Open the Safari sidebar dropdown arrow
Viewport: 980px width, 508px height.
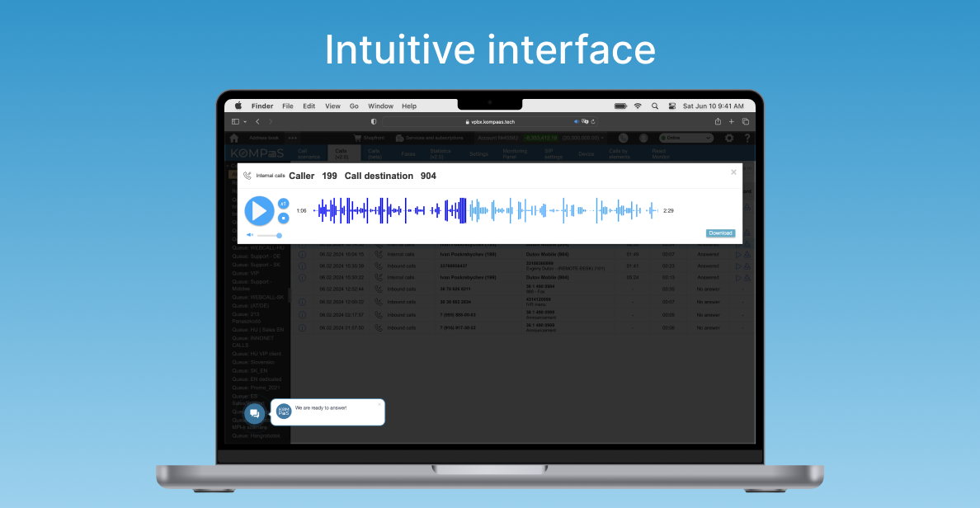point(245,121)
